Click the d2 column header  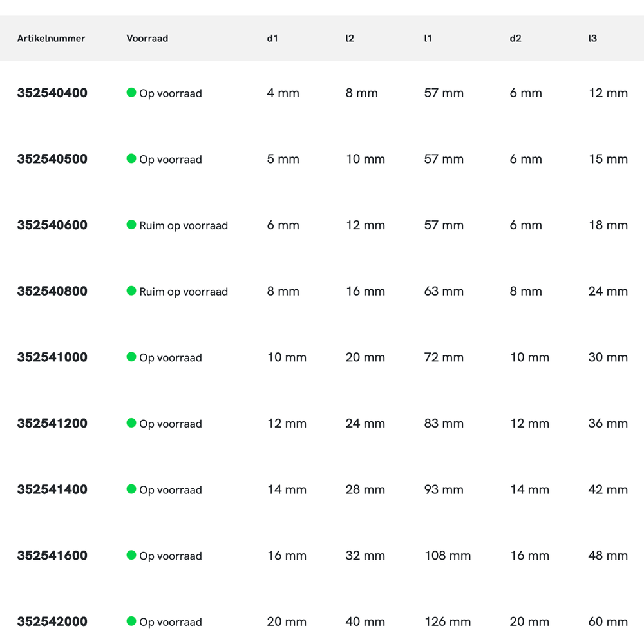(x=515, y=39)
